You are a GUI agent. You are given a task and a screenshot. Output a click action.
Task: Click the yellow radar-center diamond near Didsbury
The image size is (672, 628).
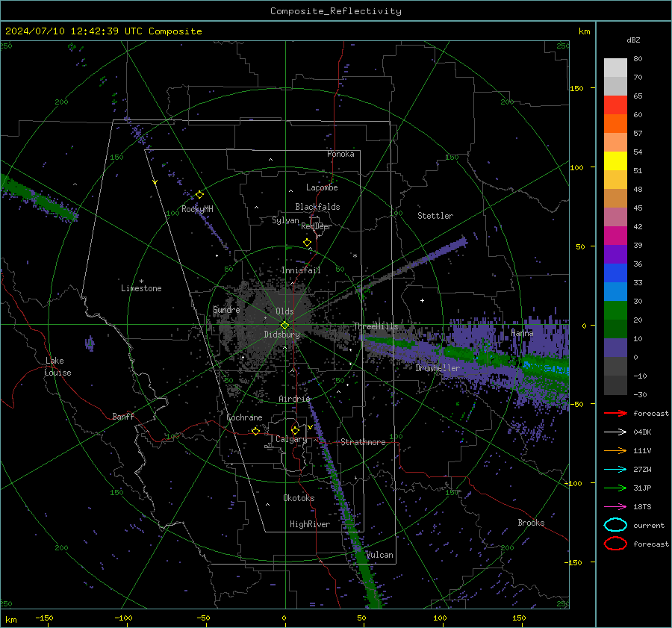[x=284, y=326]
